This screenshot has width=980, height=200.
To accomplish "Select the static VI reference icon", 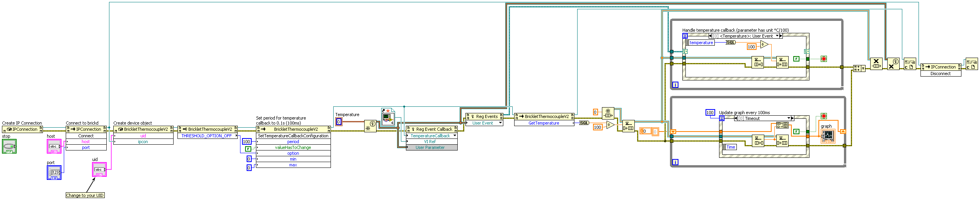I will (388, 117).
